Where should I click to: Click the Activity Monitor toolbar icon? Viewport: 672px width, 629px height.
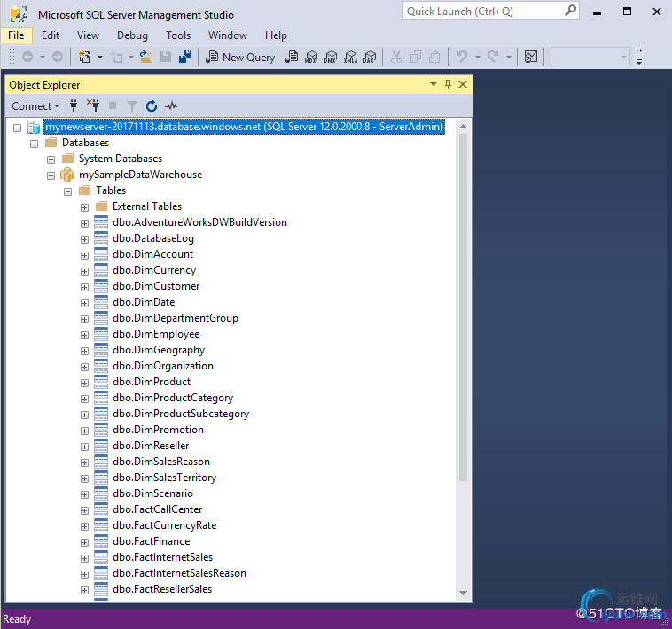tap(531, 57)
